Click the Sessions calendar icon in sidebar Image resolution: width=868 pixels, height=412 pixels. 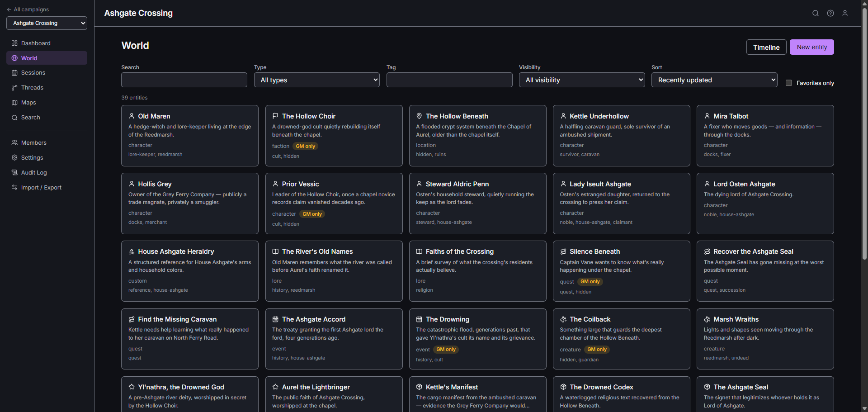[14, 73]
